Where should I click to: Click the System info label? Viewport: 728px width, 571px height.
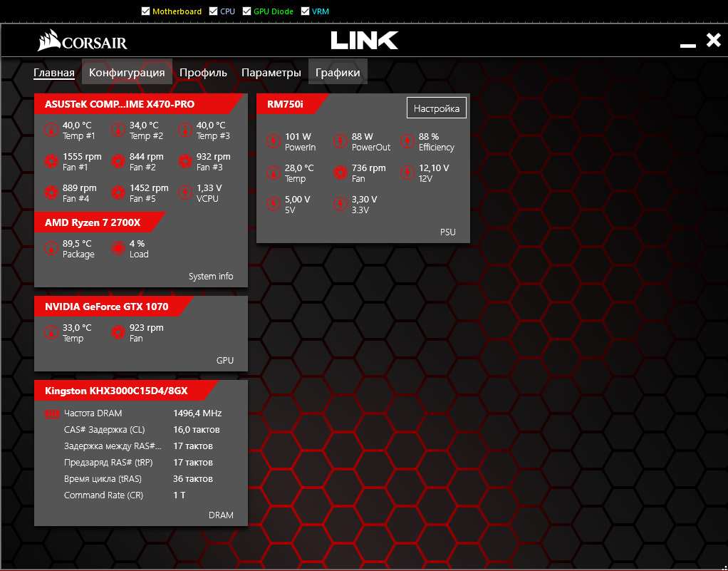click(x=211, y=277)
